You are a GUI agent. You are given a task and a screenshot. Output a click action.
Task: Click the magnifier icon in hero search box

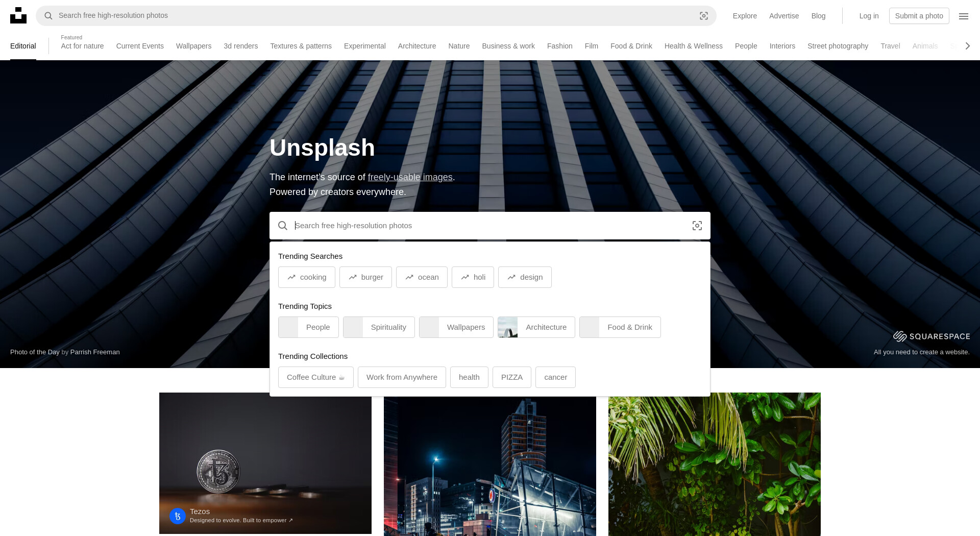click(283, 226)
